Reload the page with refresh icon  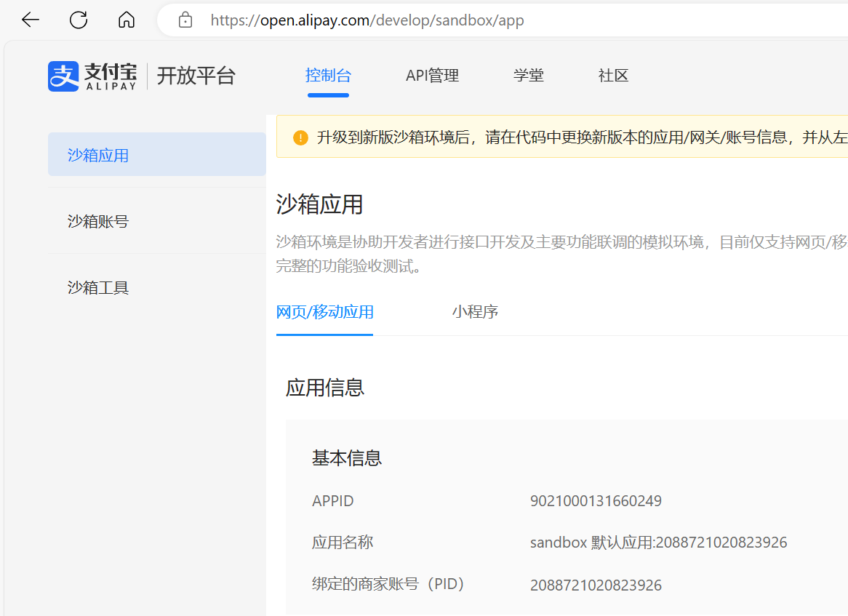[79, 20]
